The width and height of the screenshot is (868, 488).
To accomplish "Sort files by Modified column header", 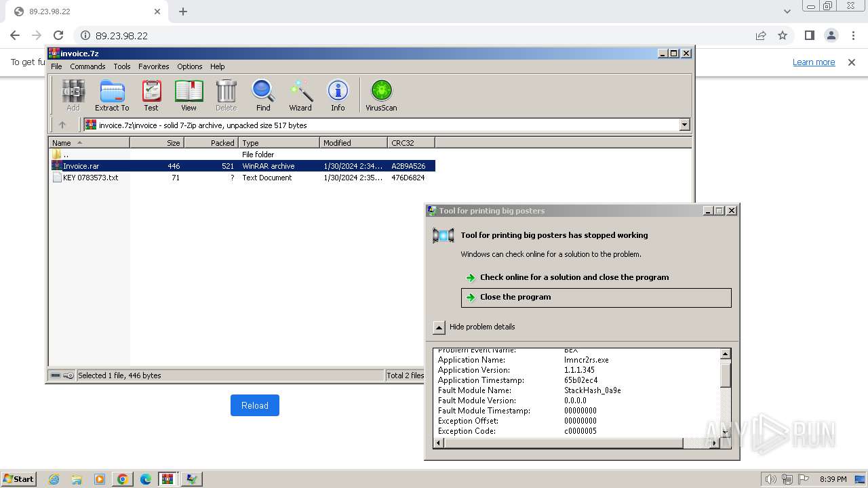I will coord(353,142).
